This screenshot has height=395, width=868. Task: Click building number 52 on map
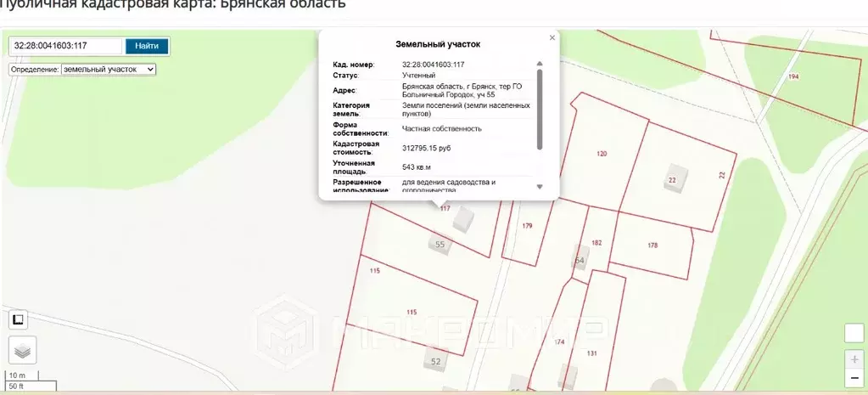click(x=435, y=362)
